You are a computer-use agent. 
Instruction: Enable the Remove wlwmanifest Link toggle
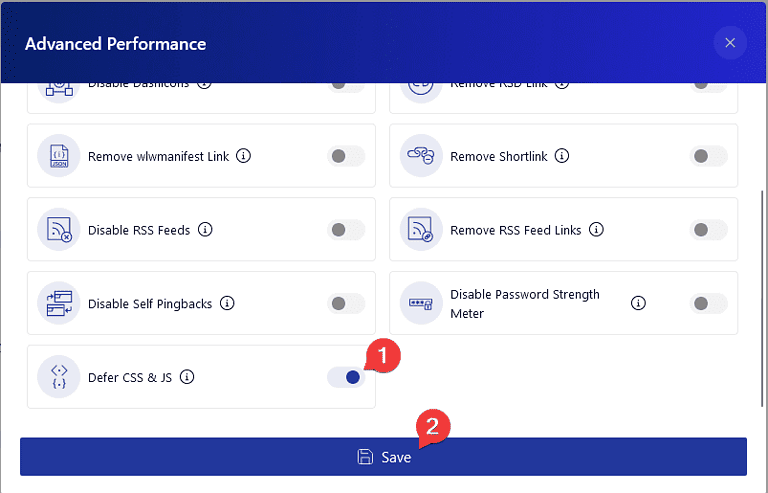click(346, 156)
